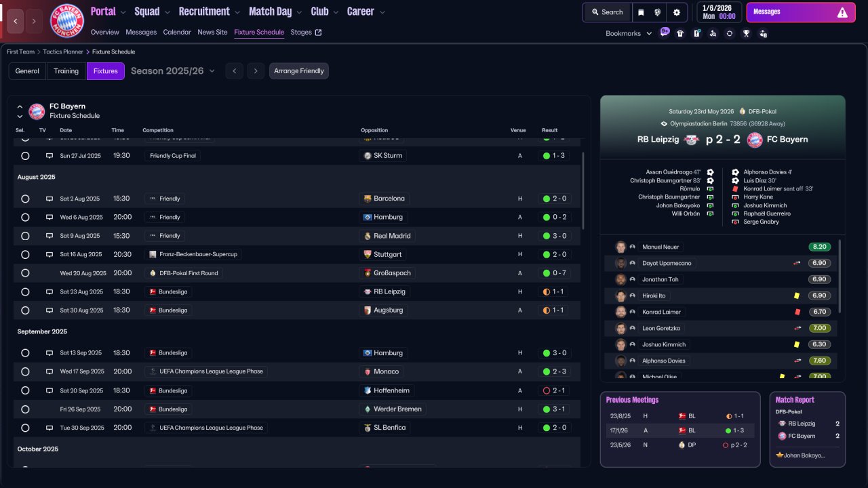Click the TV icon for Barcelona friendly
Screen dimensions: 868x488
[x=49, y=199]
